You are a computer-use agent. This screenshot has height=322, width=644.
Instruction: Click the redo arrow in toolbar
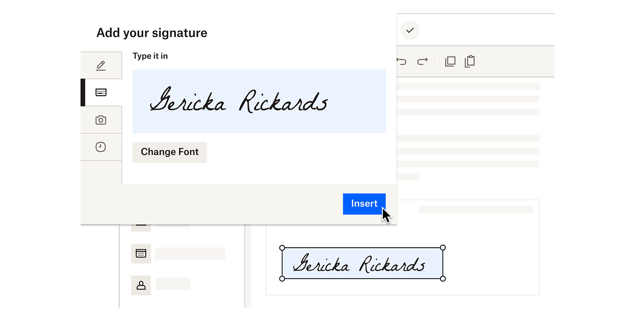coord(422,61)
